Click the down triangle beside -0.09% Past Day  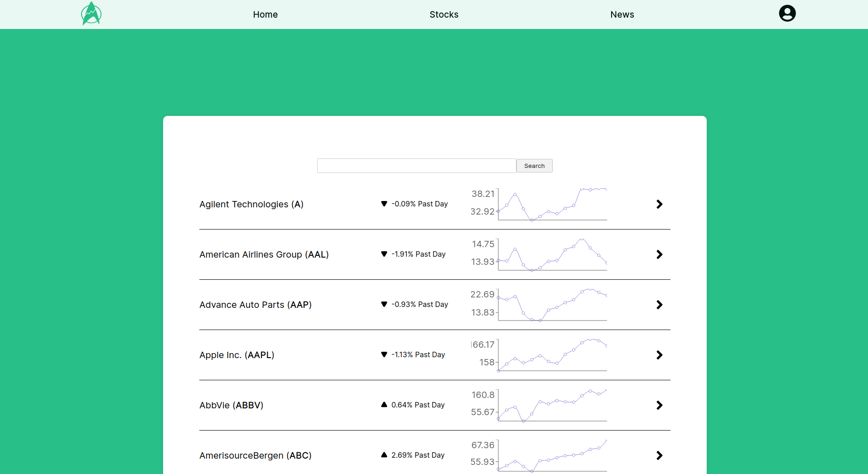[384, 204]
